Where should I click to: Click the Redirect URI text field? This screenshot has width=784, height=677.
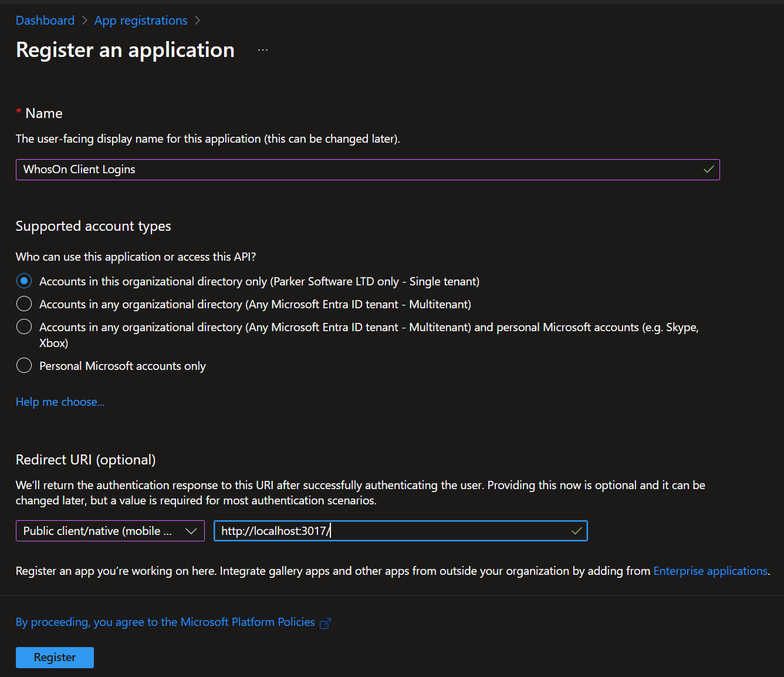(400, 531)
